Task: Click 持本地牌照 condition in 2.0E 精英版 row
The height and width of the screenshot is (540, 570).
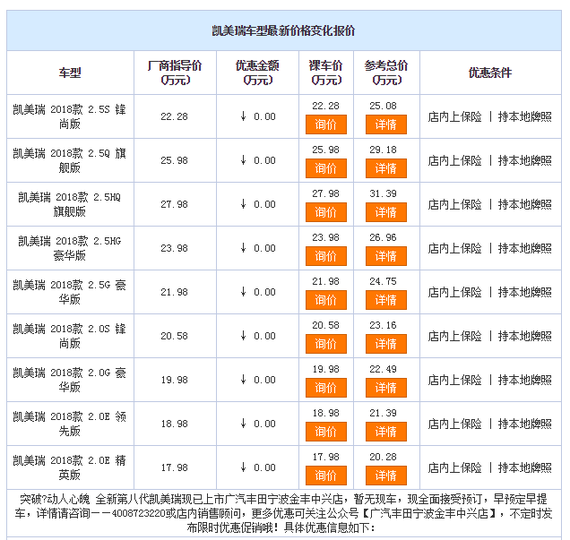Action: click(x=525, y=468)
